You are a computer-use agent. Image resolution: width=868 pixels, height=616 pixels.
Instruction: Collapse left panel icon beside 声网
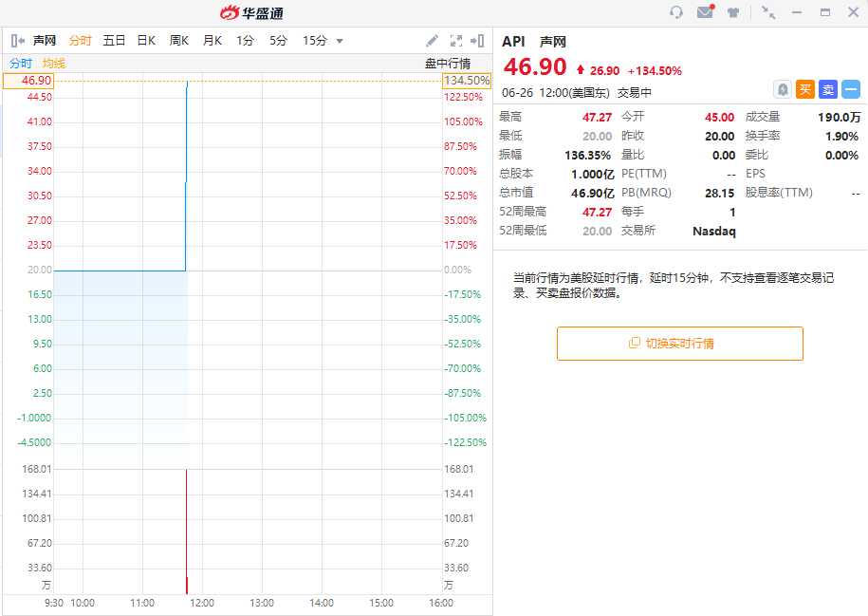[x=18, y=41]
